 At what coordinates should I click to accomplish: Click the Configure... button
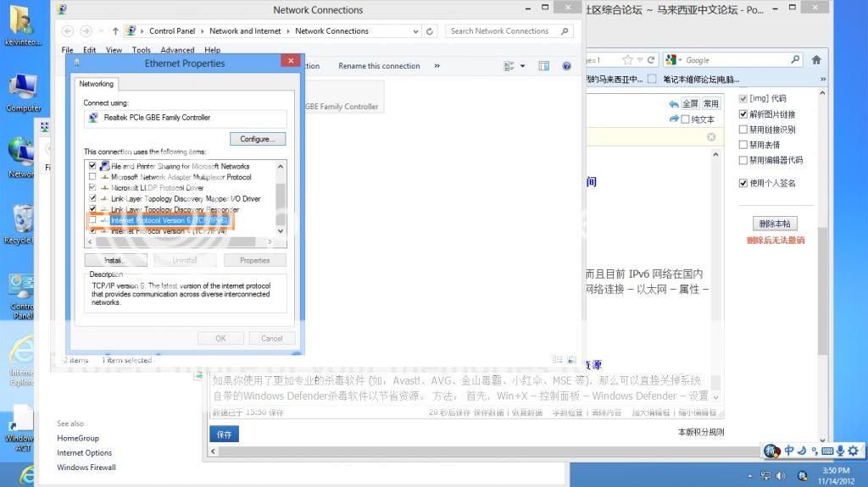pos(257,139)
